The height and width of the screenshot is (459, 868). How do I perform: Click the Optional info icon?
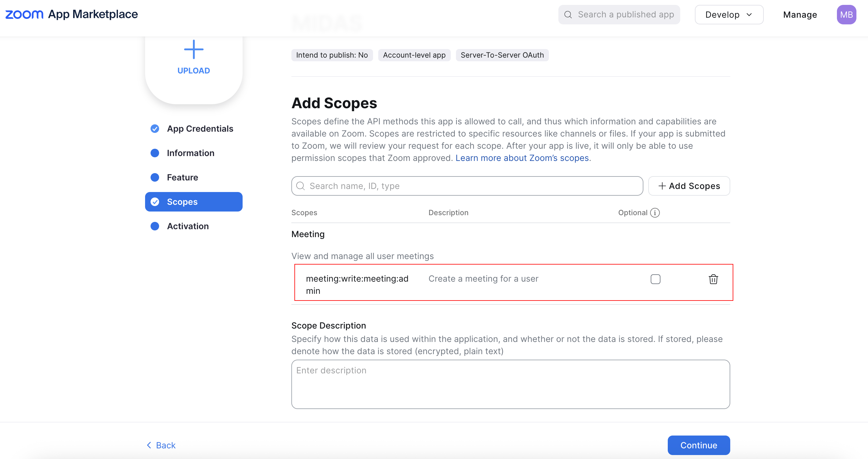pos(655,213)
